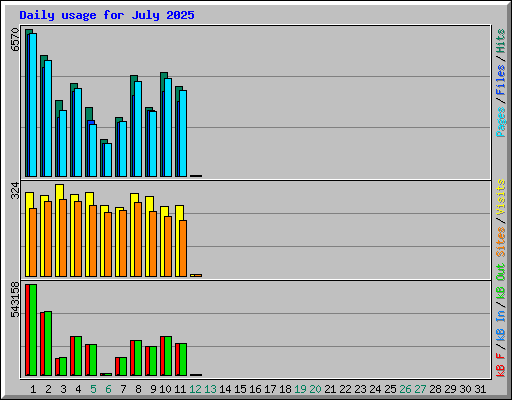
Task: Click day label 29 on the x-axis
Action: pyautogui.click(x=450, y=389)
